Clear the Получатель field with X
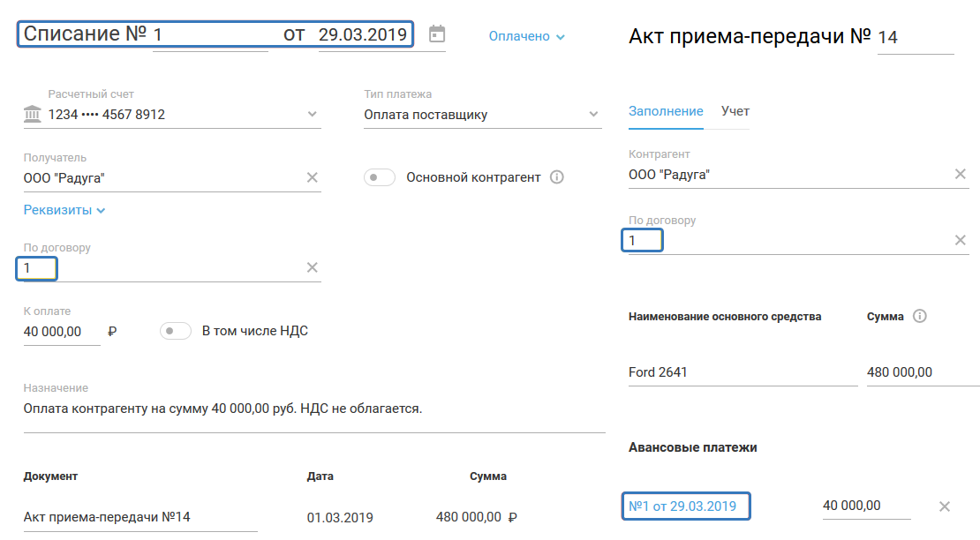The image size is (980, 540). point(312,177)
